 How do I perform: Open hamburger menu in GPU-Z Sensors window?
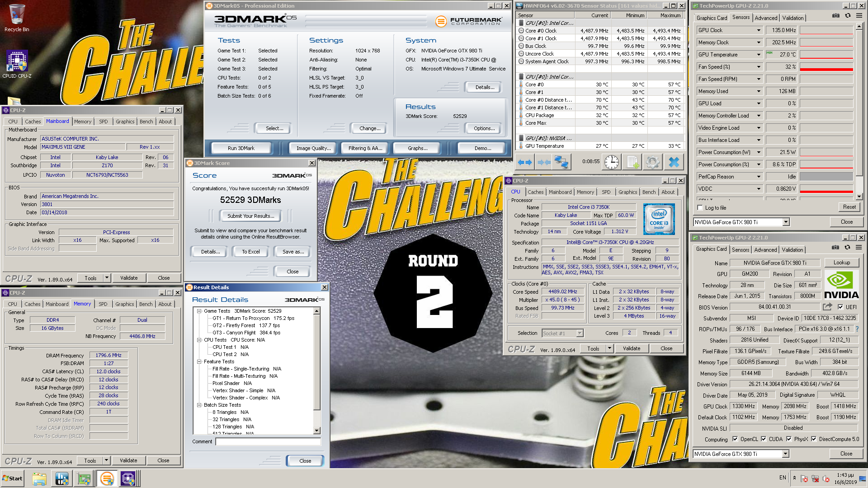(859, 16)
